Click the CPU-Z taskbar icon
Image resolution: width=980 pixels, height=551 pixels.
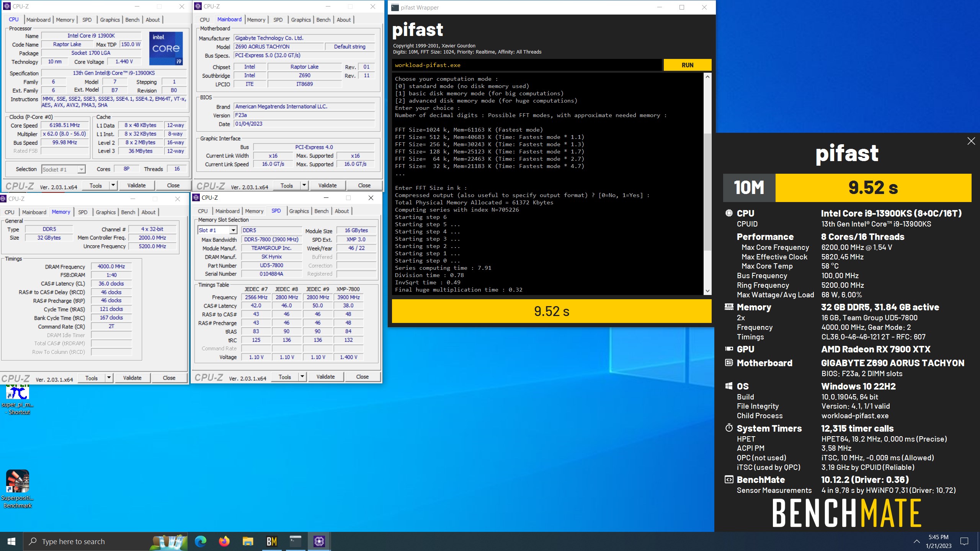tap(319, 541)
